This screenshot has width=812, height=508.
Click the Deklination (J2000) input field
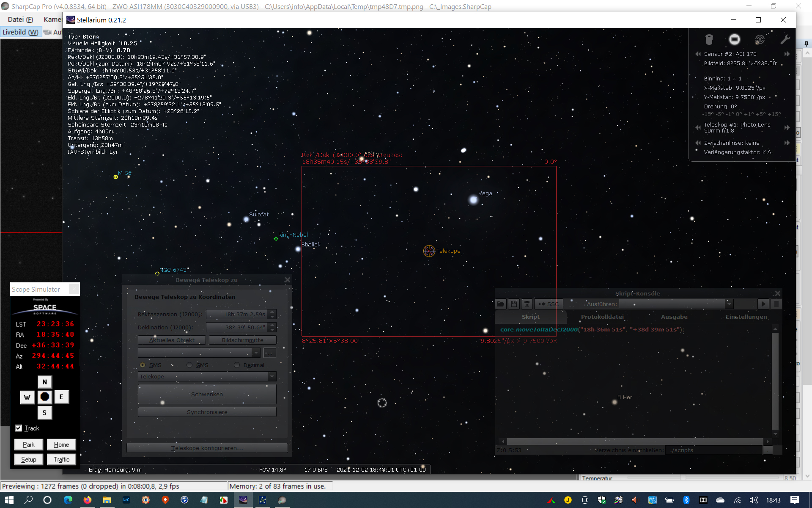pos(237,327)
